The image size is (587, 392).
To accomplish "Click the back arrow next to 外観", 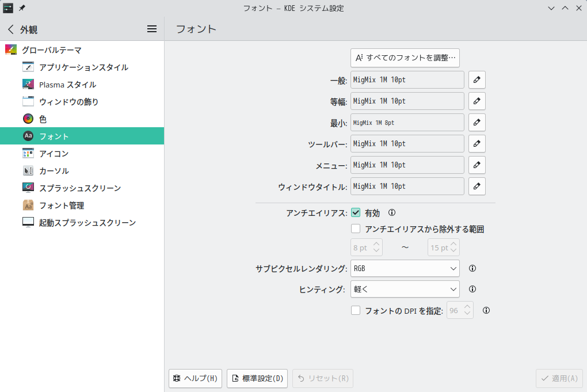I will [x=11, y=29].
